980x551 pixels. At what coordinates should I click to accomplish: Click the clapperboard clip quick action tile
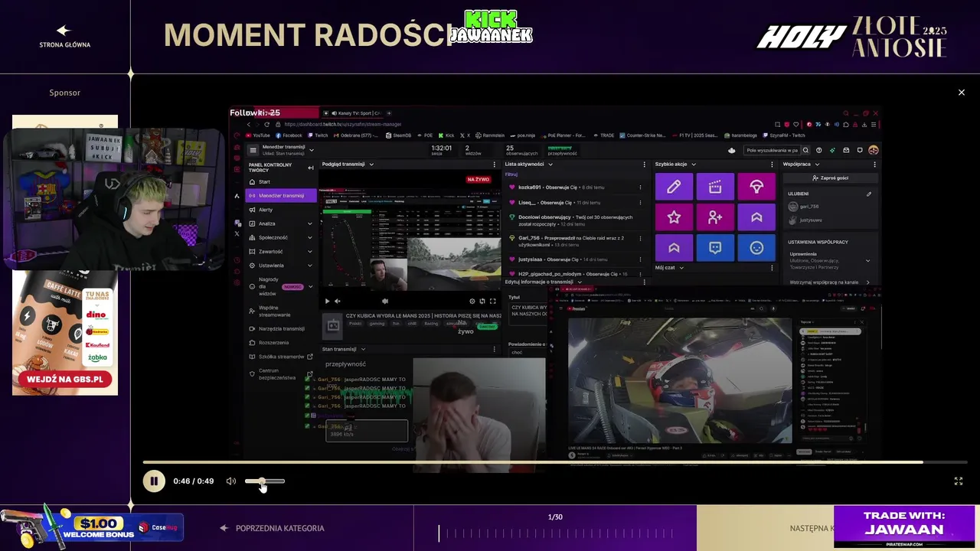(715, 187)
